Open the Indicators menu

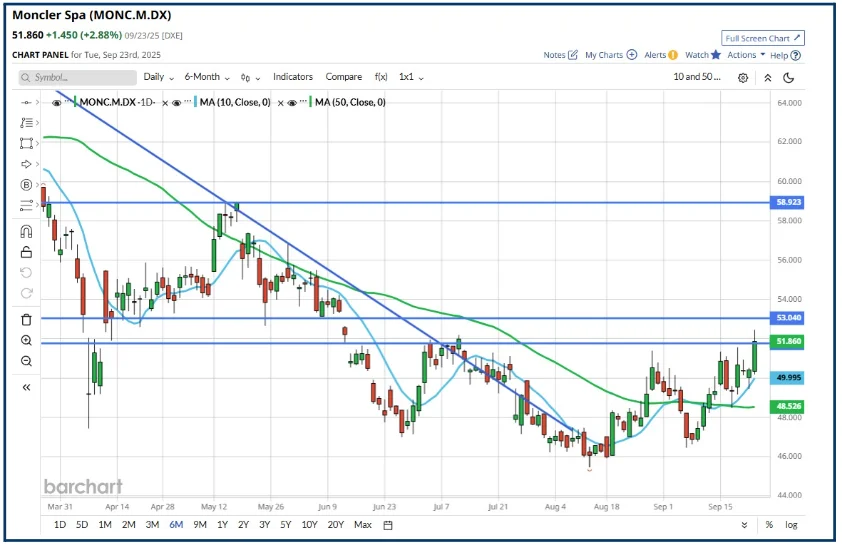[293, 77]
